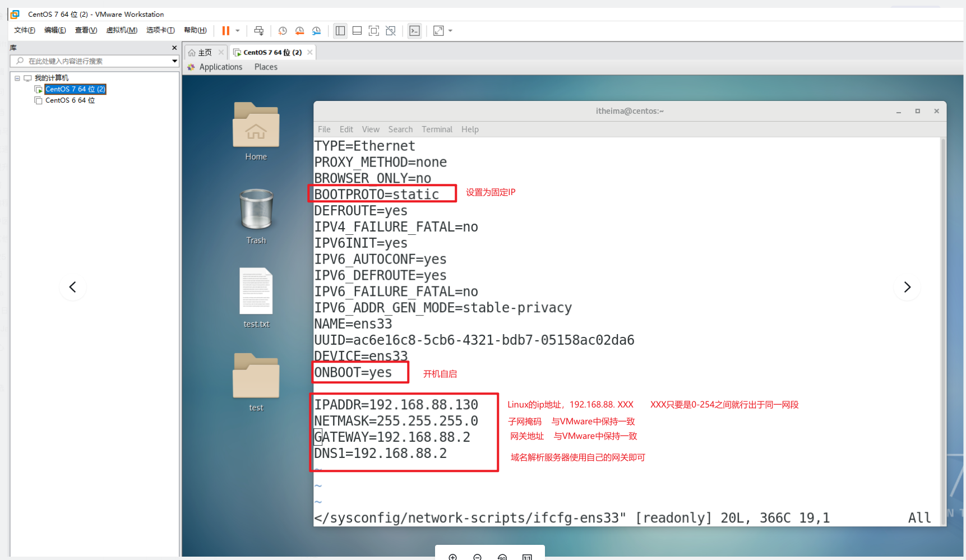Collapse the 我的计算机 tree node
Image resolution: width=966 pixels, height=560 pixels.
coord(17,78)
